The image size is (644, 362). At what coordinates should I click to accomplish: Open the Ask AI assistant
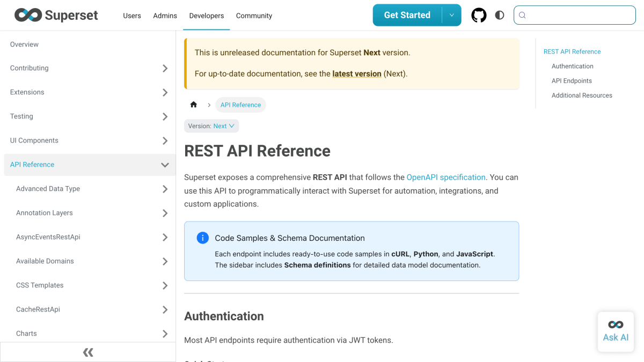(x=616, y=332)
